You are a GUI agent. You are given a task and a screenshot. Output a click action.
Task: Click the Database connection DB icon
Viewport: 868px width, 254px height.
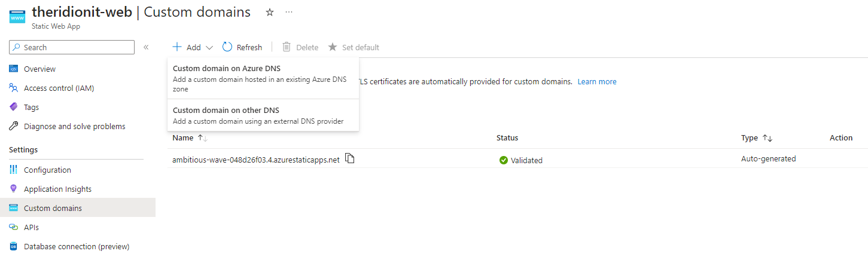(14, 246)
